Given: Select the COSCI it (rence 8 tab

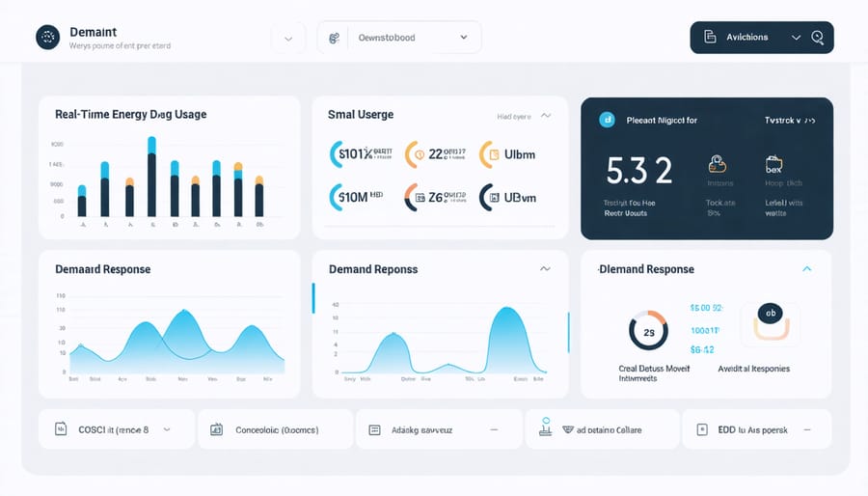Looking at the screenshot, I should point(117,429).
